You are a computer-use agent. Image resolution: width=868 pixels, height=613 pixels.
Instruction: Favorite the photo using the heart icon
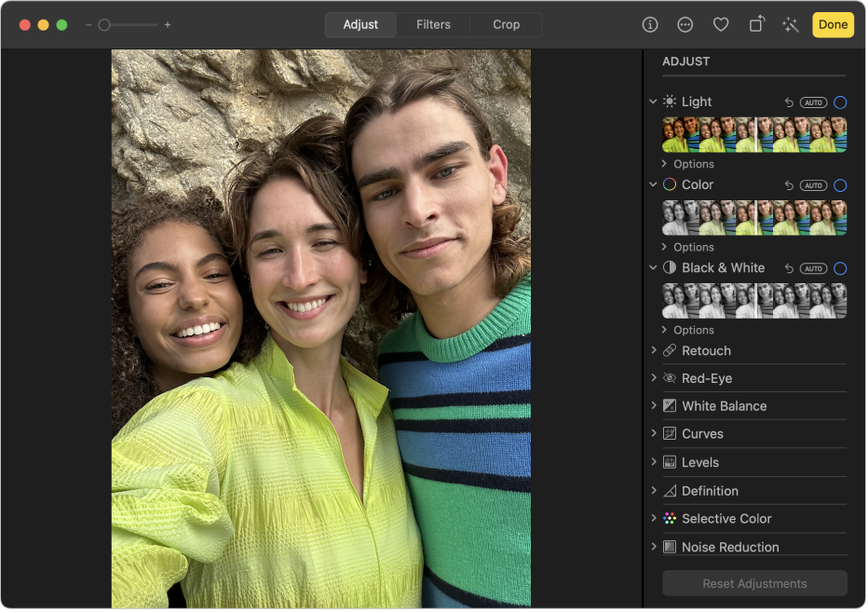pyautogui.click(x=721, y=24)
